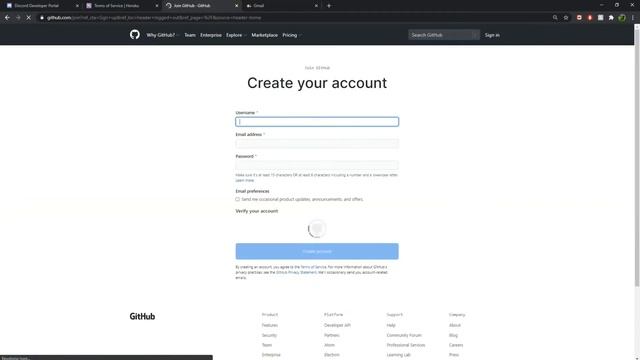This screenshot has height=360, width=640.
Task: Click the second red extension icon
Action: (x=590, y=18)
